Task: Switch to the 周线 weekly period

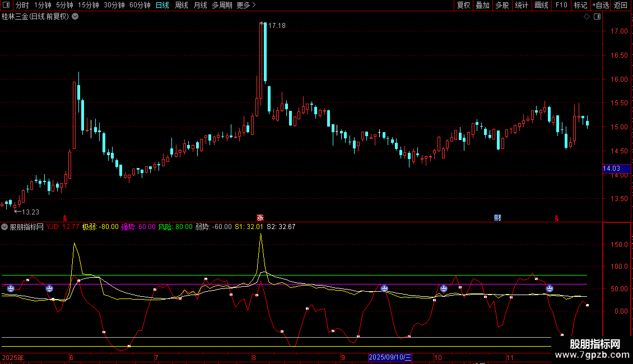Action: click(181, 5)
